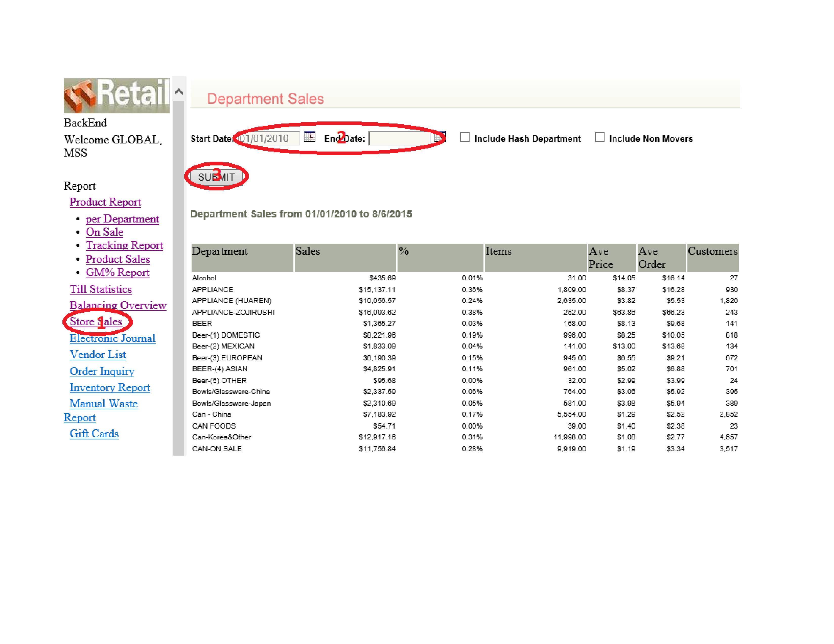Select the Beer-(2) MEXICAN row
This screenshot has width=834, height=644.
pyautogui.click(x=465, y=346)
